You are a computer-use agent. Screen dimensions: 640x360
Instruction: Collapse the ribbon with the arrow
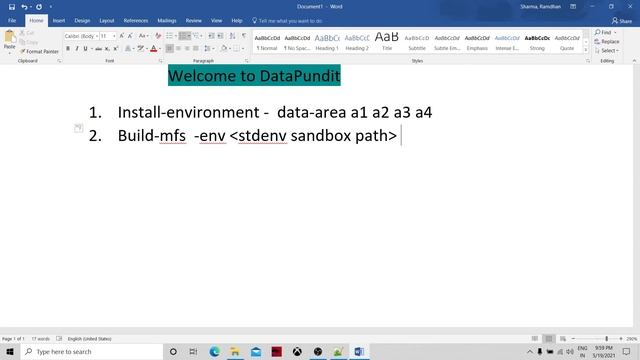pyautogui.click(x=634, y=61)
